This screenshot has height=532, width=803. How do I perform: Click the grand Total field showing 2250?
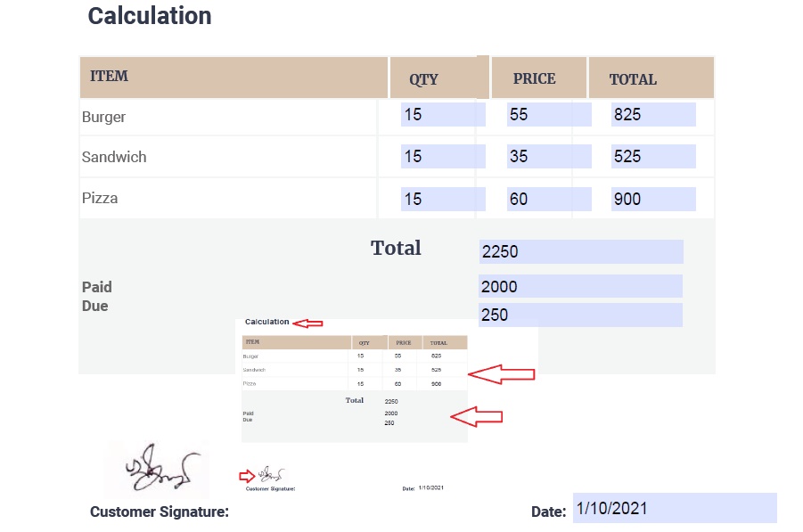coord(580,252)
